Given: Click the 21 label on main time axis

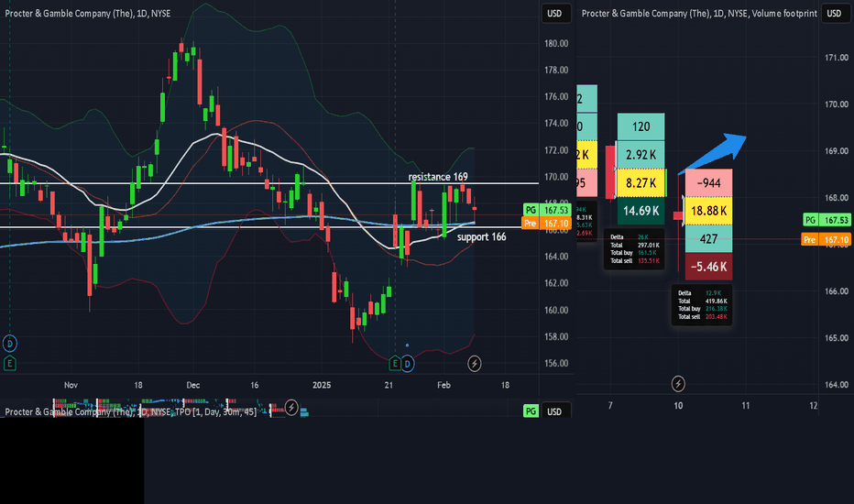Looking at the screenshot, I should pyautogui.click(x=389, y=385).
